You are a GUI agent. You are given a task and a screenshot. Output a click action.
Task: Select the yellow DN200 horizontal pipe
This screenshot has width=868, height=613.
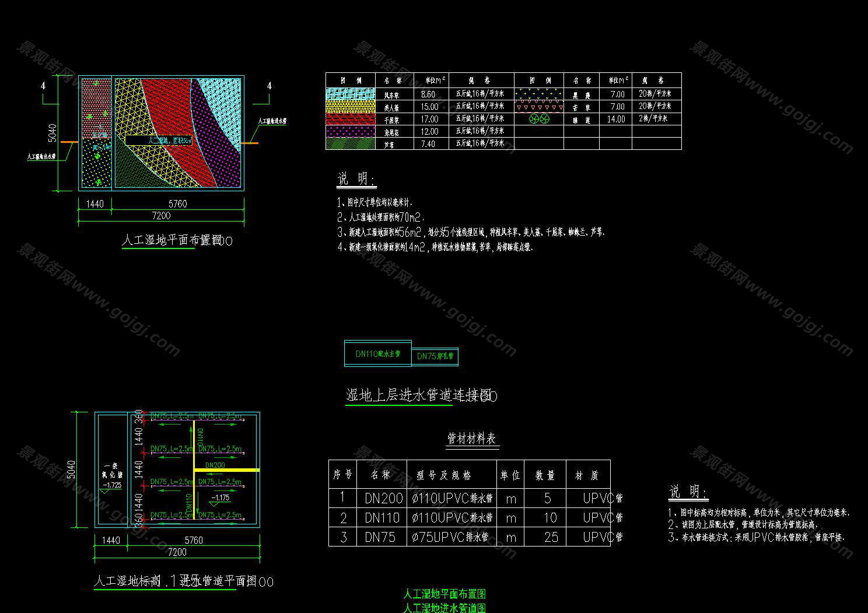pyautogui.click(x=226, y=470)
